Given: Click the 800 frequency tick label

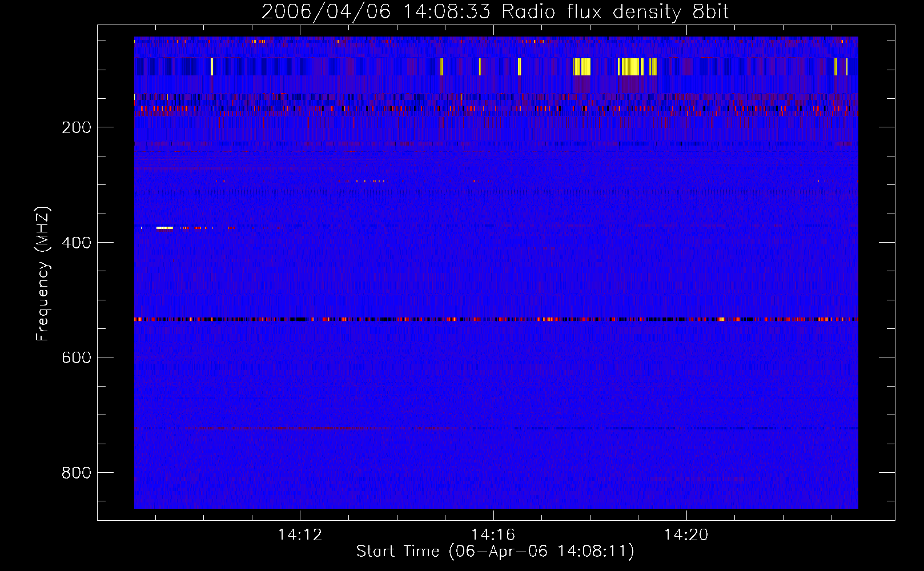Looking at the screenshot, I should 77,473.
